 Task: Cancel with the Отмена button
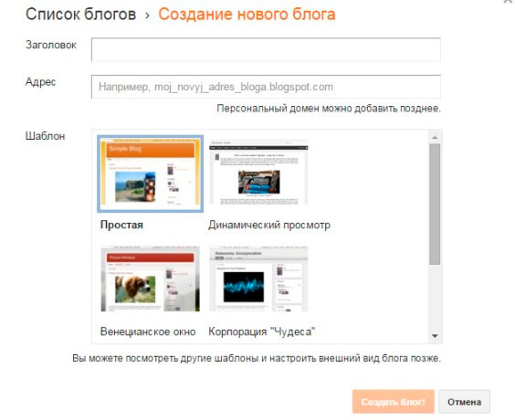pyautogui.click(x=465, y=402)
